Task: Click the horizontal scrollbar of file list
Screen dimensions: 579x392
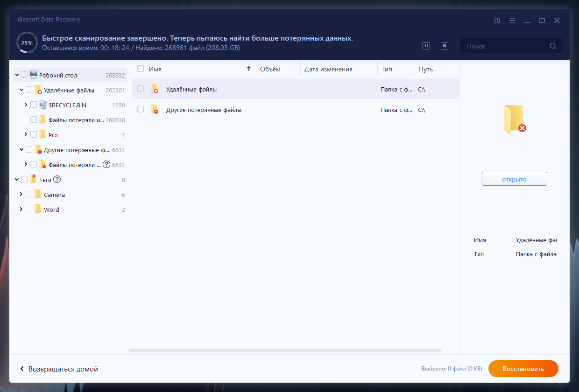Action: coord(285,350)
